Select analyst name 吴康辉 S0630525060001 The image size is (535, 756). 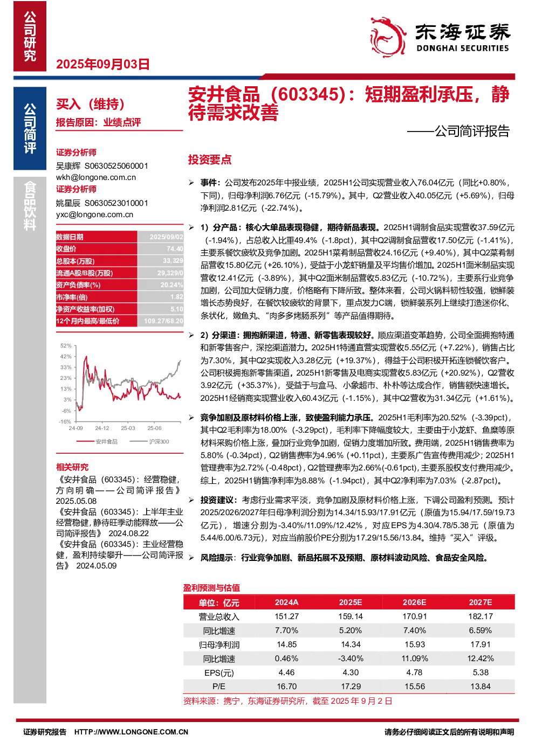[102, 166]
